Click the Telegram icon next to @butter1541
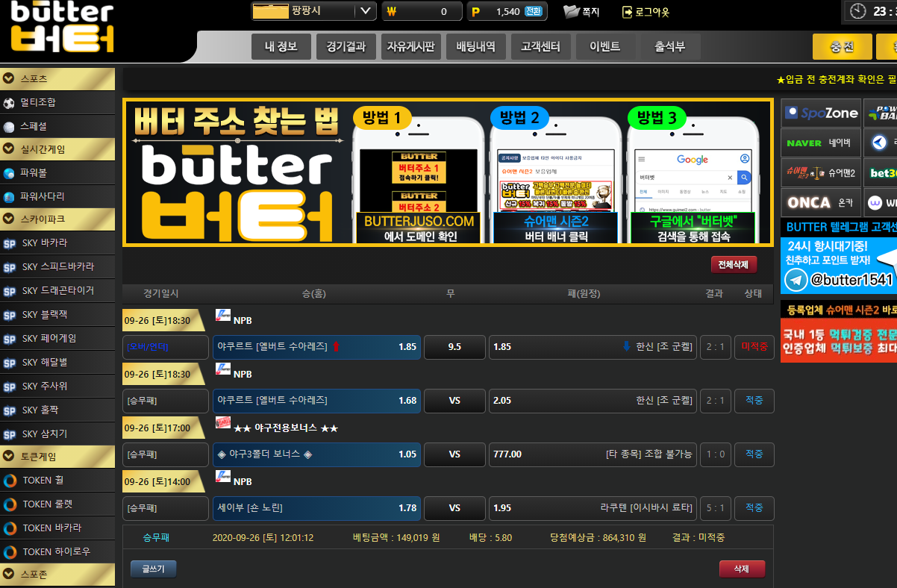 coord(796,280)
